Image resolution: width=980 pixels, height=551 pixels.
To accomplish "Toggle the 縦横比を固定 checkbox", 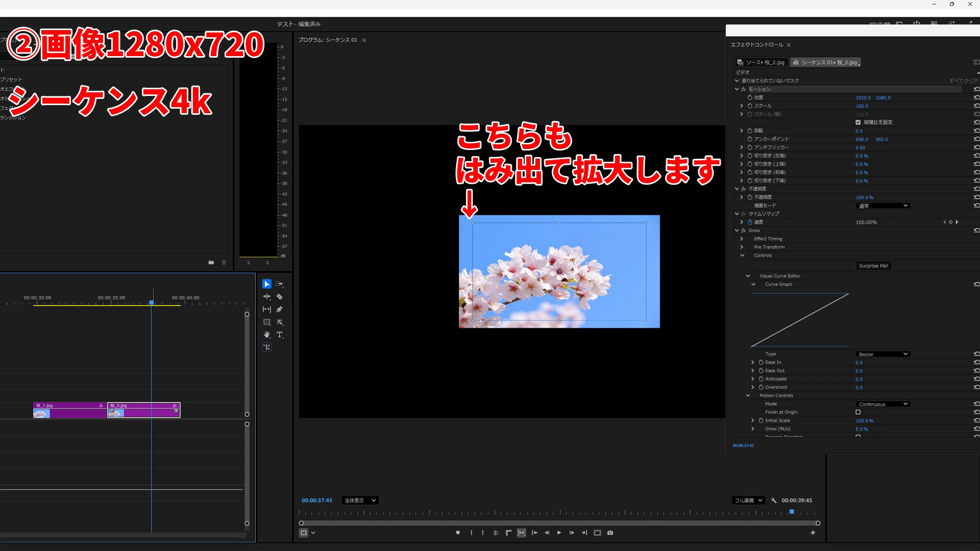I will click(858, 122).
